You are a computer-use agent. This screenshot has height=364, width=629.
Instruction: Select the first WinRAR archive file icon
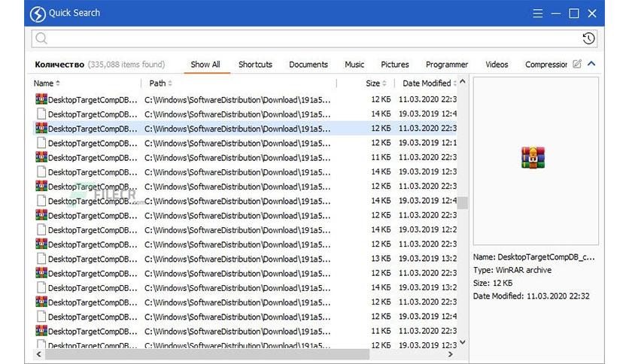pyautogui.click(x=41, y=99)
